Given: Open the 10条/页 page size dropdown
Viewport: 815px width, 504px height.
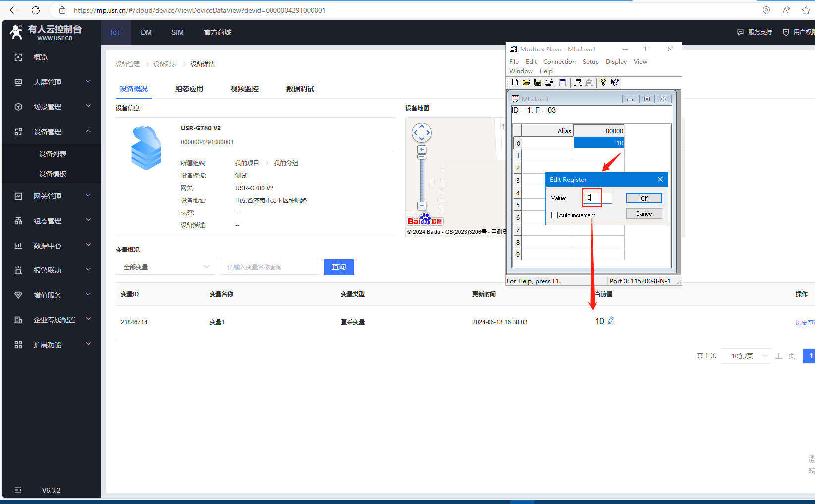Looking at the screenshot, I should [x=746, y=356].
